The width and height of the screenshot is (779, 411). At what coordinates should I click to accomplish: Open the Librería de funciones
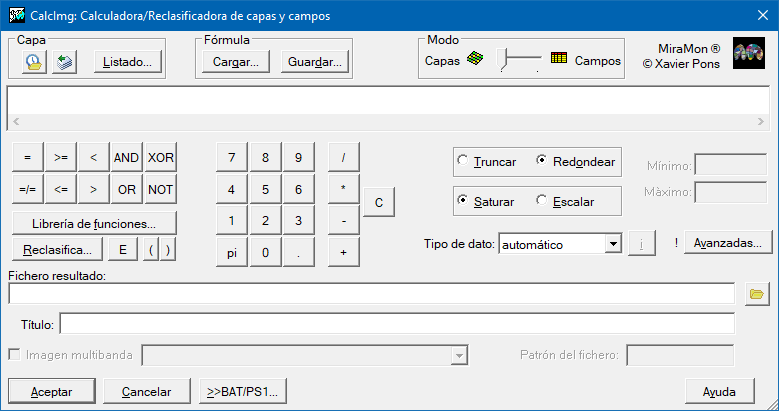click(x=94, y=224)
